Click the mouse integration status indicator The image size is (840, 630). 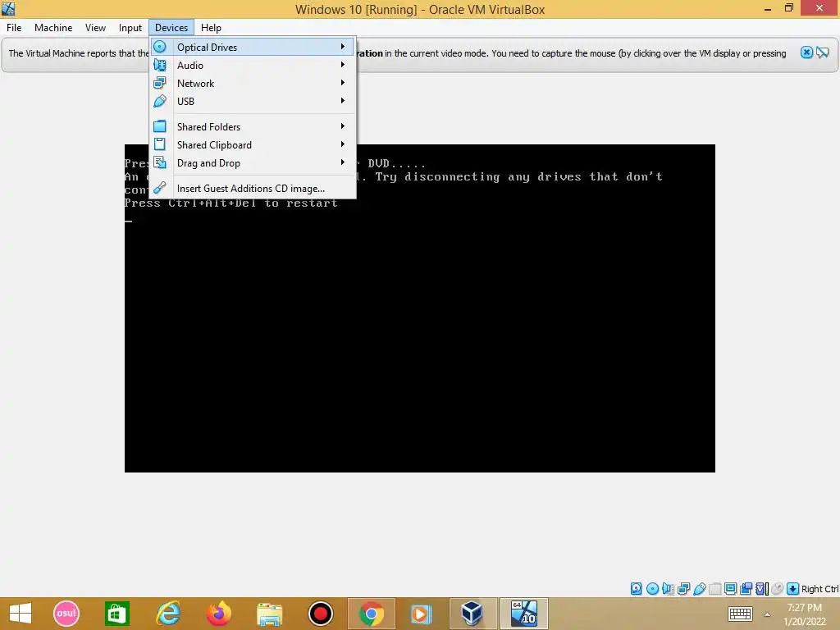(x=778, y=589)
